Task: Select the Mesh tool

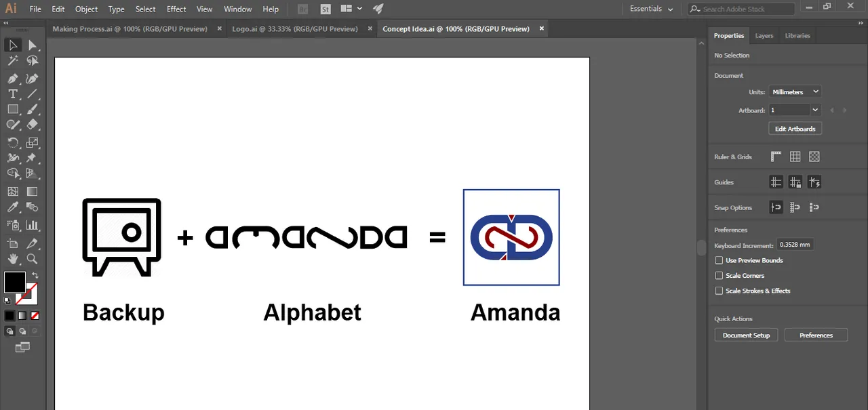Action: [13, 192]
